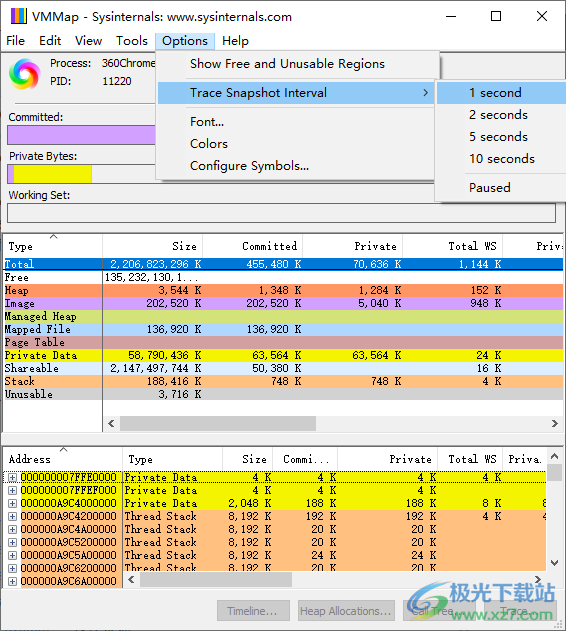
Task: Expand the Trace Snapshot Interval submenu
Action: click(x=296, y=93)
